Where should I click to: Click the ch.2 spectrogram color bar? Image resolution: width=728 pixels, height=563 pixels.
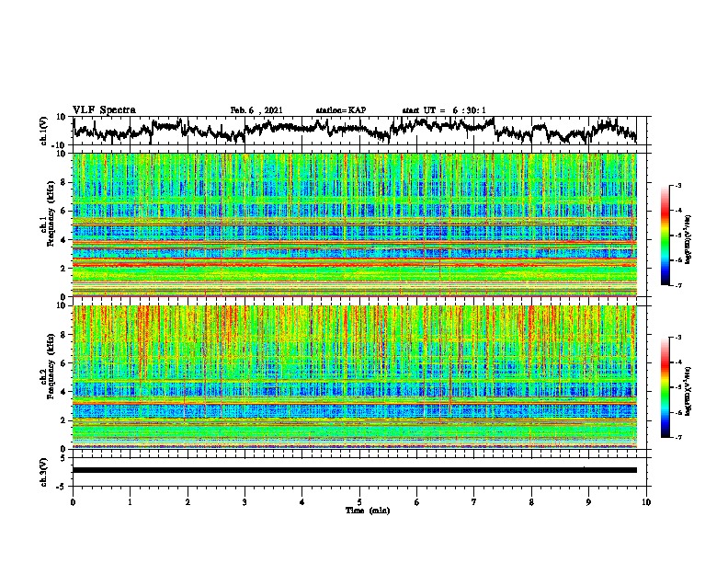coord(665,387)
